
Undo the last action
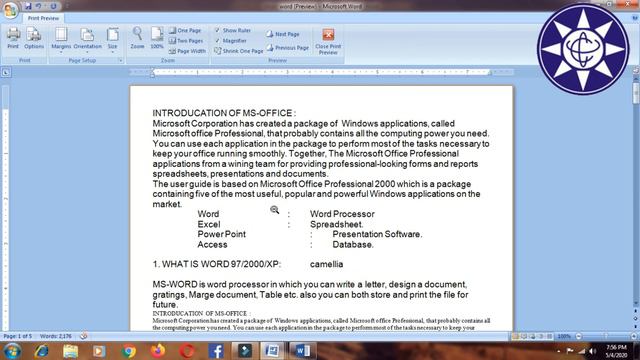[38, 6]
